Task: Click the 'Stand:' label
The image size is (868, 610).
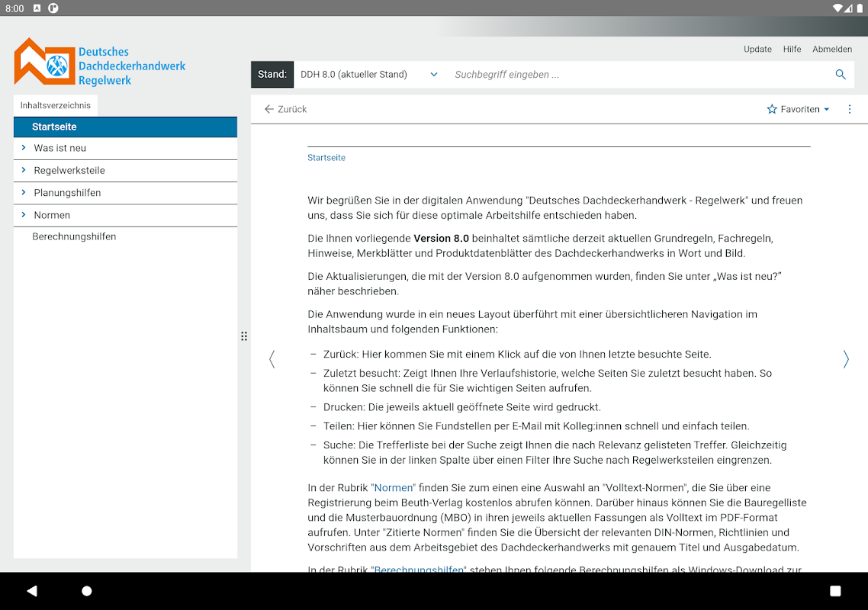Action: click(x=272, y=74)
